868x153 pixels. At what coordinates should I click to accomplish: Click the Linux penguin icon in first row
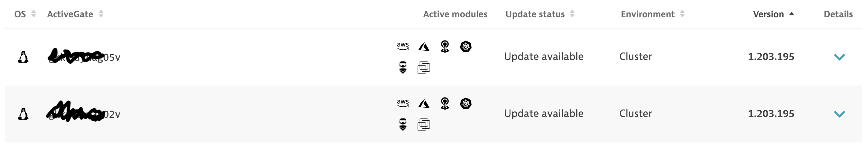[x=23, y=57]
